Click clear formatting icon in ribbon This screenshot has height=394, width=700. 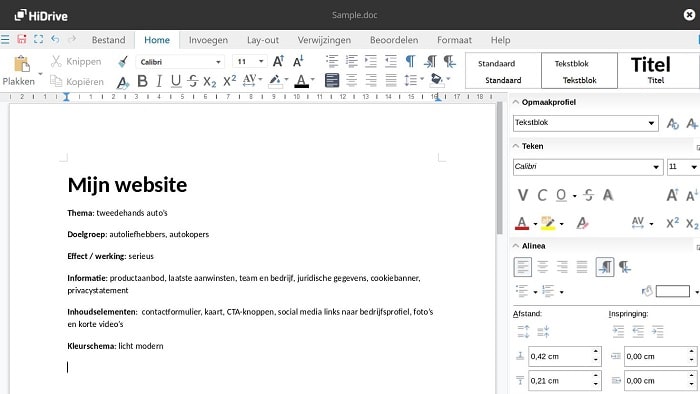coord(123,82)
